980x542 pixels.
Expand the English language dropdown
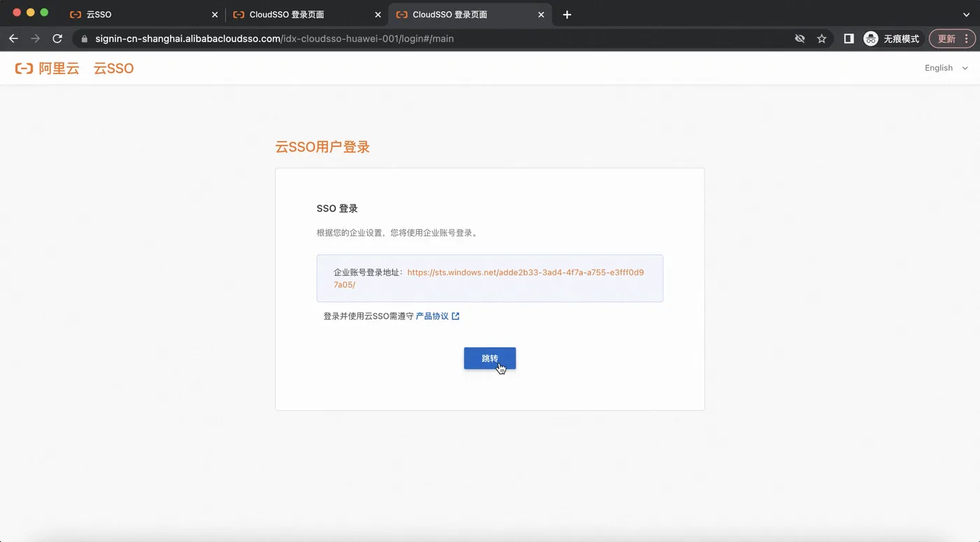point(946,68)
